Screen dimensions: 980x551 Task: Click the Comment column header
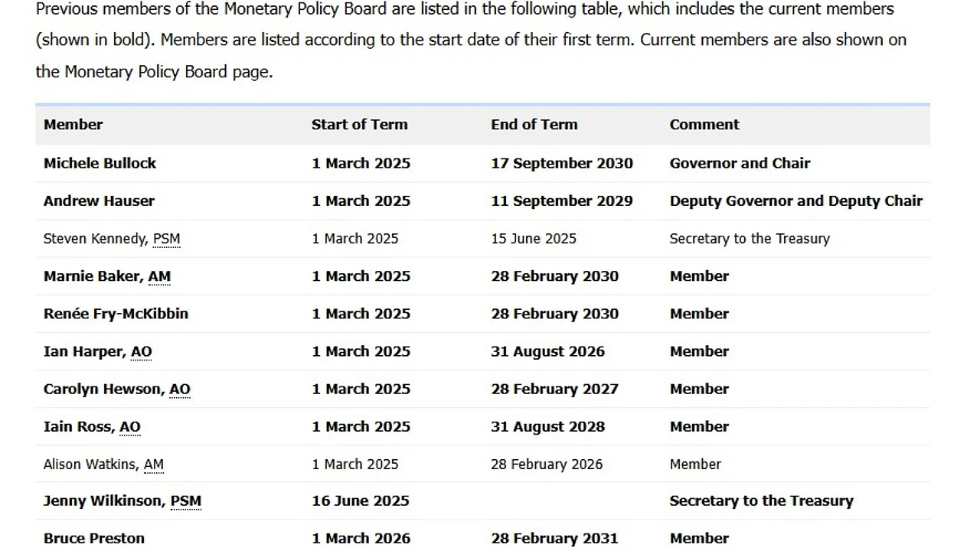(x=704, y=125)
